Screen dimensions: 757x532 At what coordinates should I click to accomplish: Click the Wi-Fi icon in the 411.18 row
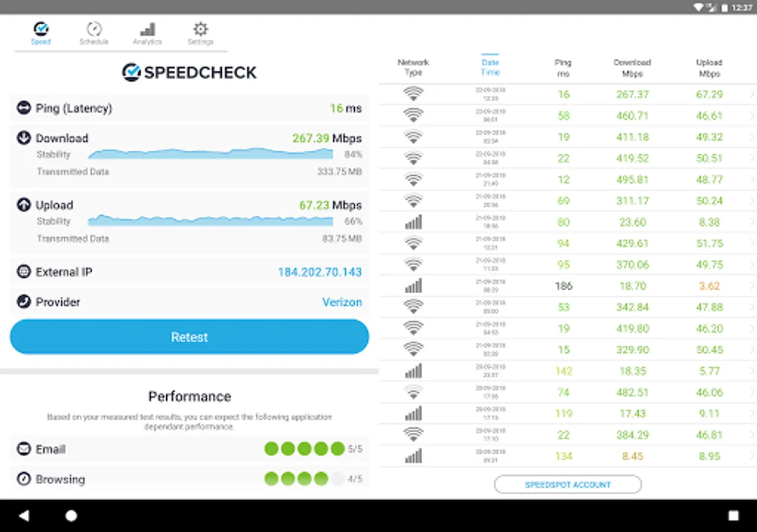click(x=413, y=137)
